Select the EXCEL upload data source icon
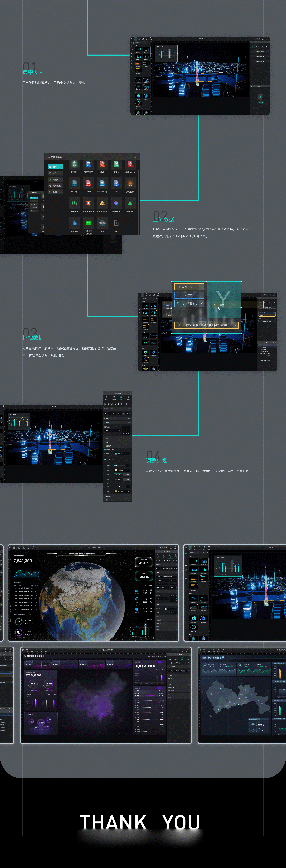This screenshot has height=868, width=286. tap(74, 164)
